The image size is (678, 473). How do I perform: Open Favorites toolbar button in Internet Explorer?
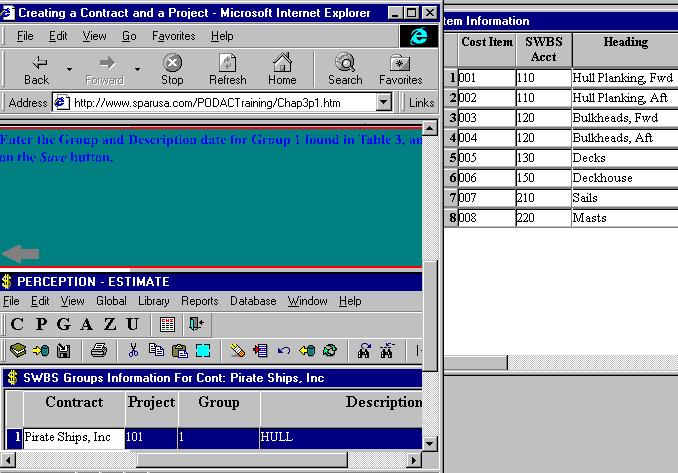tap(400, 70)
